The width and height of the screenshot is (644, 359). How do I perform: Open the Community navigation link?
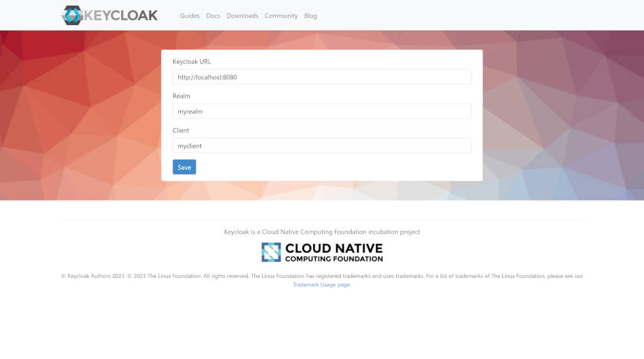click(x=281, y=15)
